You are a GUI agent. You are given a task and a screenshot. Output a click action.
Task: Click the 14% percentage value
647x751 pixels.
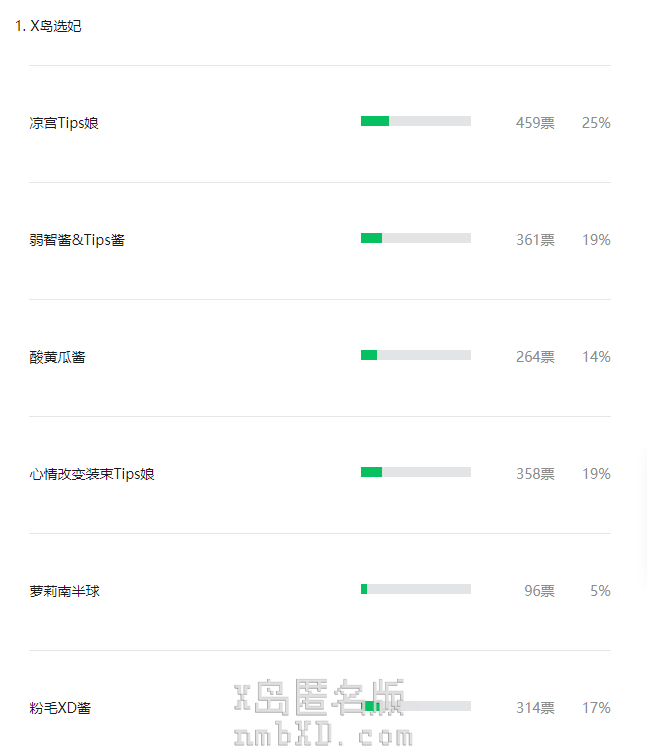pyautogui.click(x=596, y=357)
